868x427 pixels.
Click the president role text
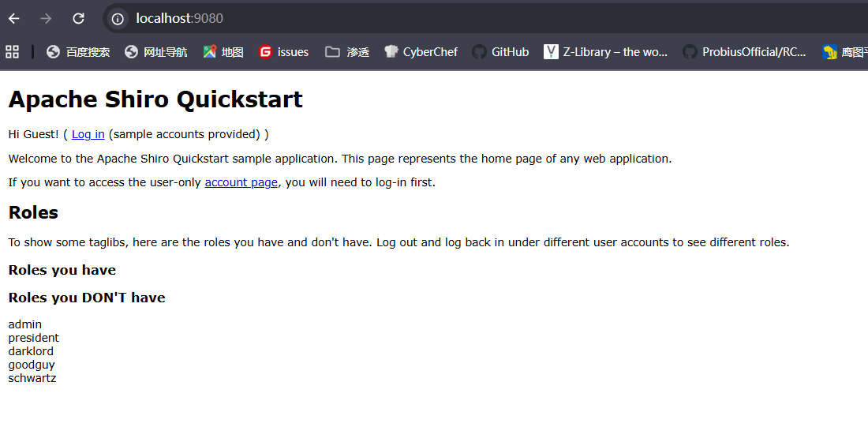pyautogui.click(x=34, y=338)
